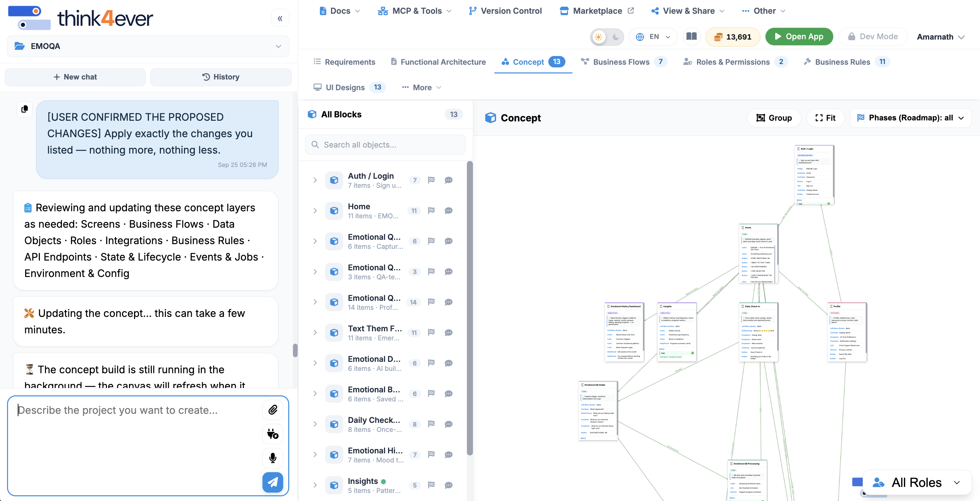Click the blocks list vertical scrollbar

(470, 309)
